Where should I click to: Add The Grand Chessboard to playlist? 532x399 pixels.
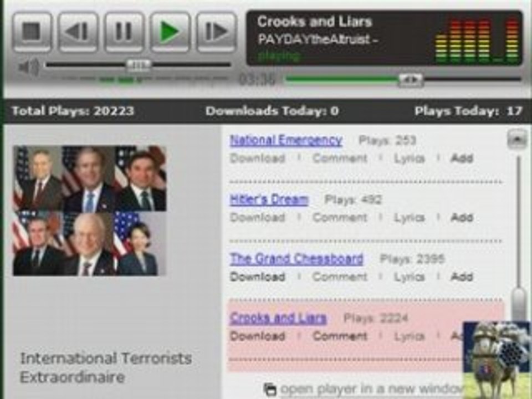tap(462, 277)
